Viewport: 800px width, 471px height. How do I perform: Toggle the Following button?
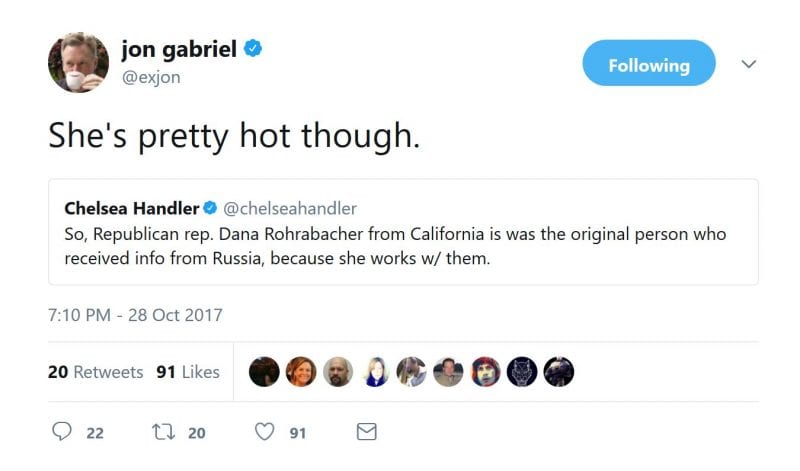(649, 65)
